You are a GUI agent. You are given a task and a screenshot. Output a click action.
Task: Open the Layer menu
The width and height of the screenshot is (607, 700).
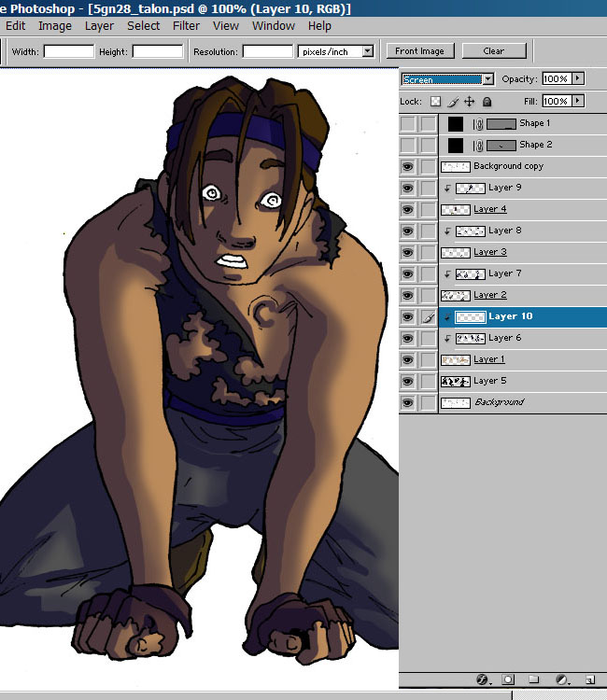tap(99, 26)
